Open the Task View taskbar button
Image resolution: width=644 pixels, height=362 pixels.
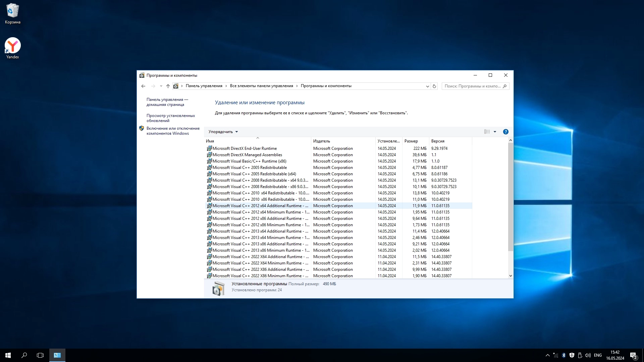tap(40, 355)
